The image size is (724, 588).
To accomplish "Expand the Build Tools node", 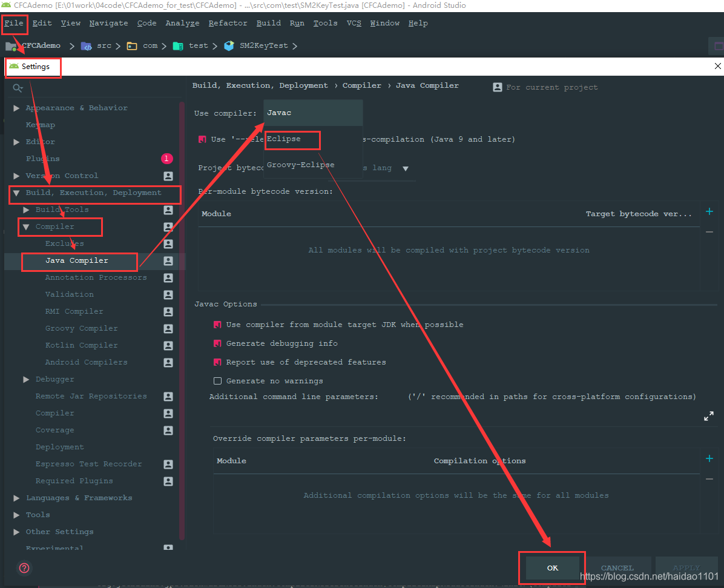I will pyautogui.click(x=26, y=210).
